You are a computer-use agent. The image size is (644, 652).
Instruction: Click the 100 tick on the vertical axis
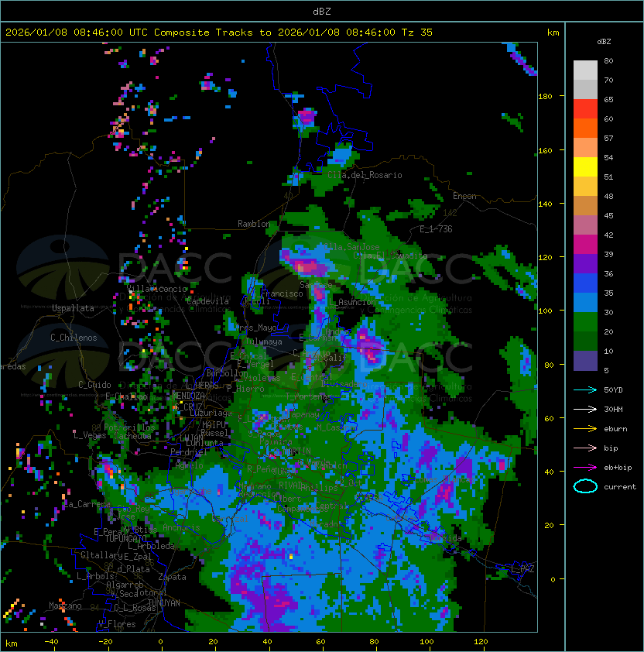tap(545, 311)
